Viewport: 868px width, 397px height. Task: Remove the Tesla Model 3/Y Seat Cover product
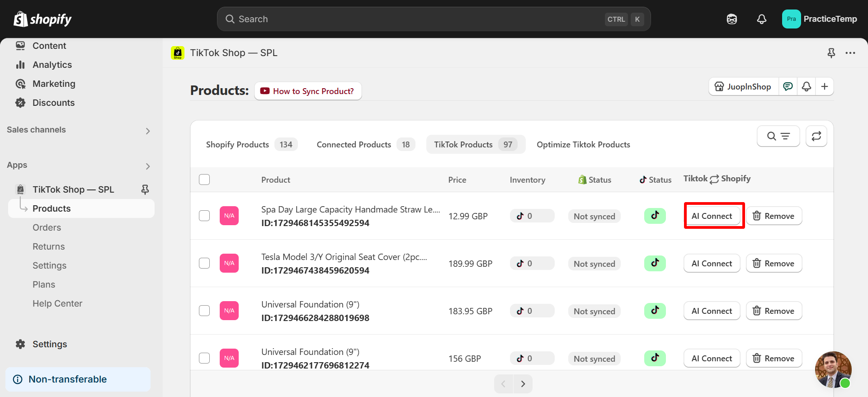[774, 264]
